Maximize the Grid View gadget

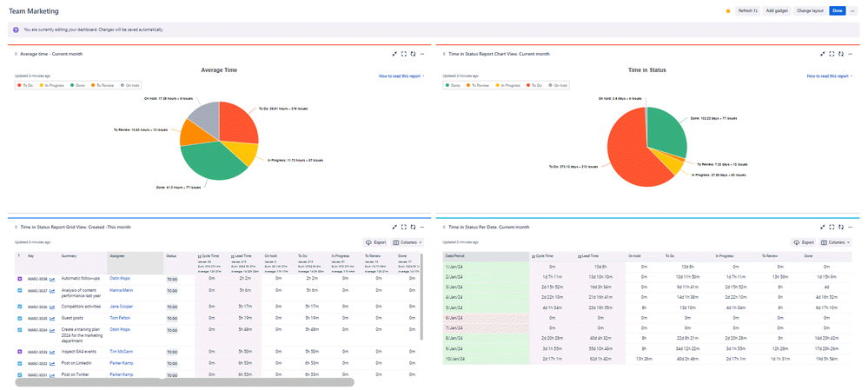404,227
